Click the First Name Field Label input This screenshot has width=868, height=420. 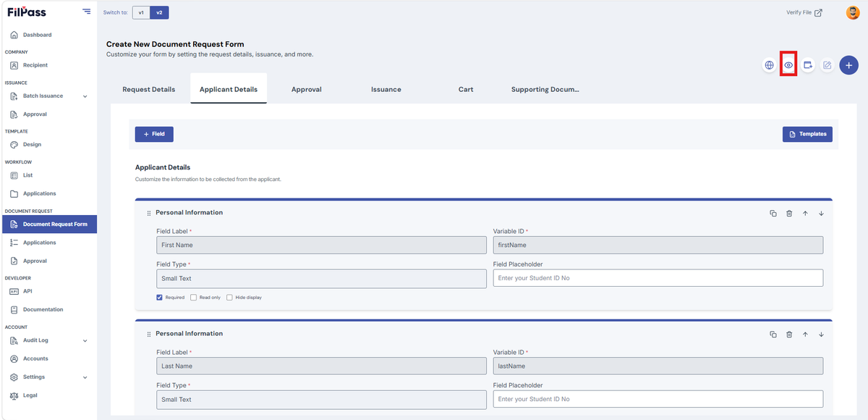tap(321, 245)
